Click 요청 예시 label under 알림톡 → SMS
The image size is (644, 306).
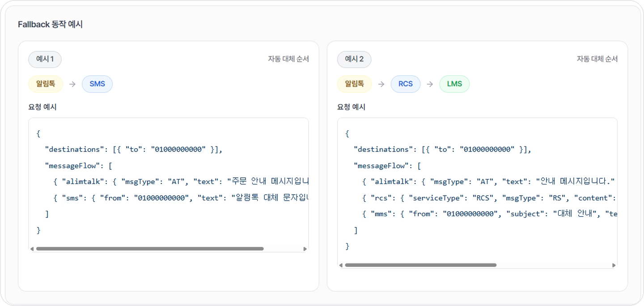point(42,107)
